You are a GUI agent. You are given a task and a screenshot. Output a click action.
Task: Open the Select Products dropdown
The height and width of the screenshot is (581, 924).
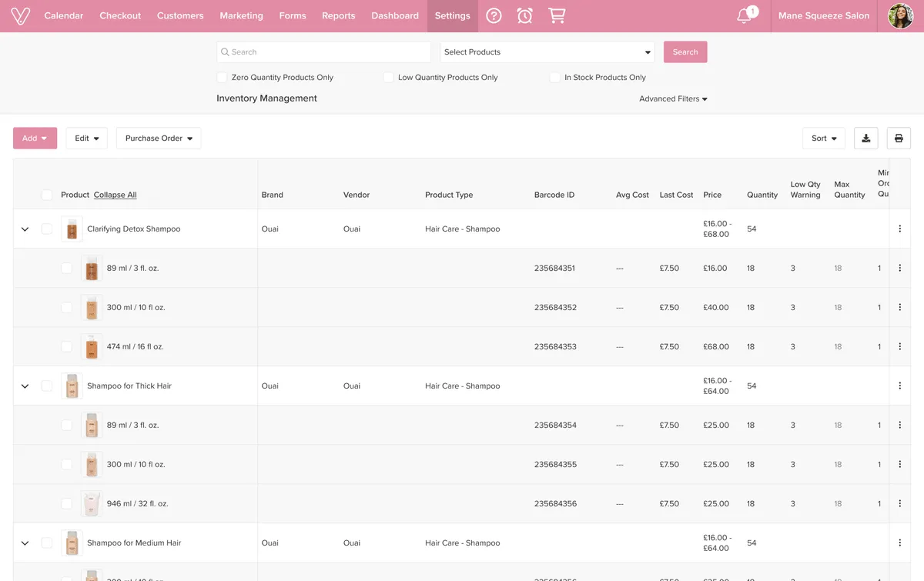coord(547,52)
